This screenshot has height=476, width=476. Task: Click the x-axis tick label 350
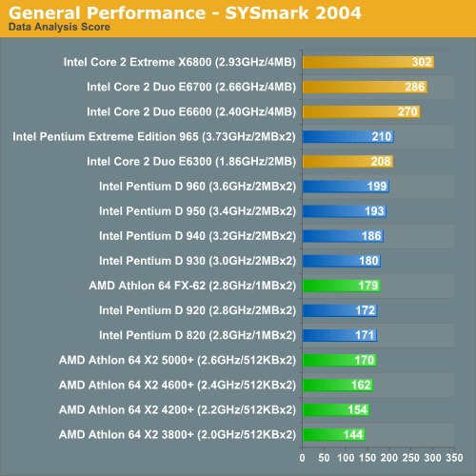(x=454, y=458)
